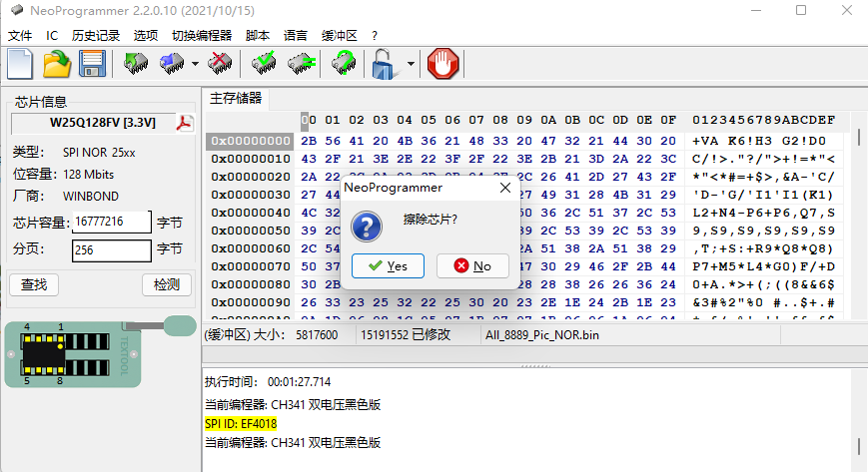Confirm chip erase with Yes button
The width and height of the screenshot is (868, 472).
coord(388,265)
